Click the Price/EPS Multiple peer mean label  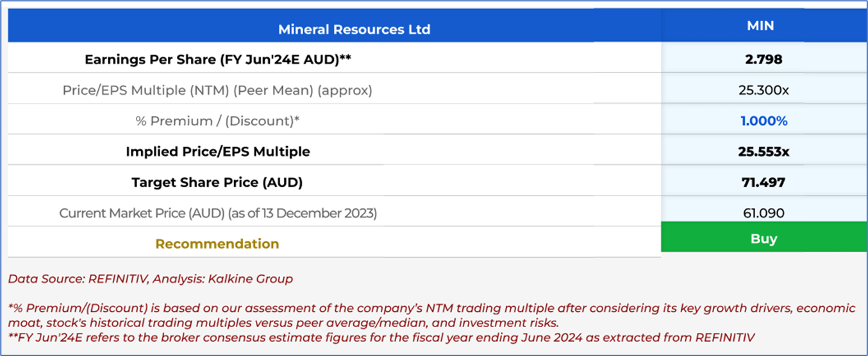[x=217, y=90]
